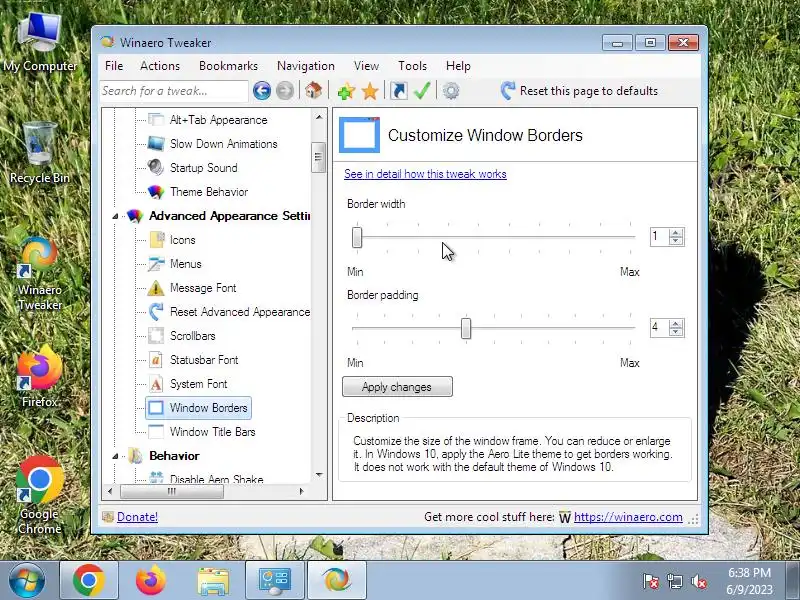800x600 pixels.
Task: Click the blue Back navigation arrow
Action: [262, 91]
